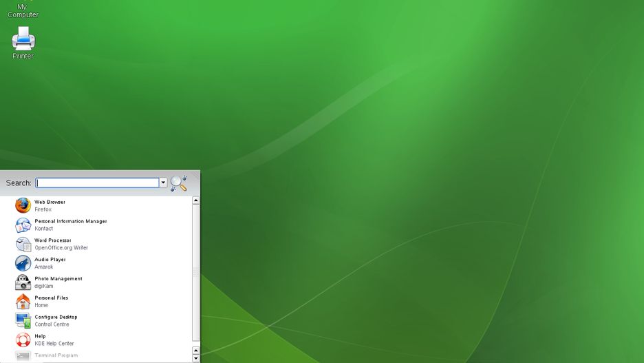Viewport: 644px width, 363px height.
Task: Click the "Amarok" subtitle text
Action: 44,267
